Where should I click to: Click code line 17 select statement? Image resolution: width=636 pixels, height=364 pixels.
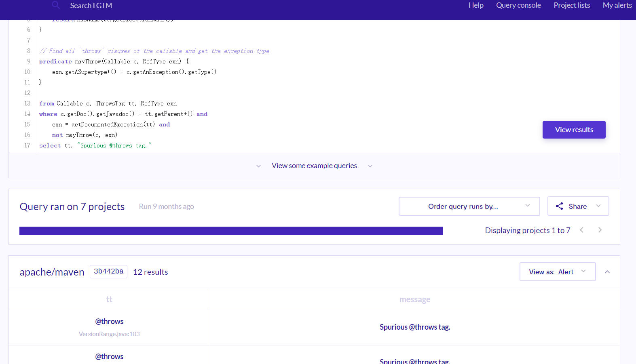pos(95,145)
